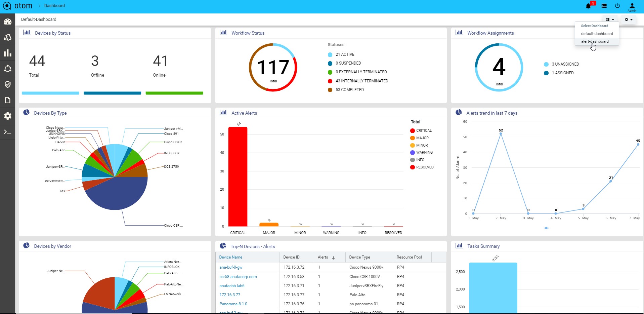Open the Admin user profile icon
Image resolution: width=644 pixels, height=314 pixels.
(632, 7)
